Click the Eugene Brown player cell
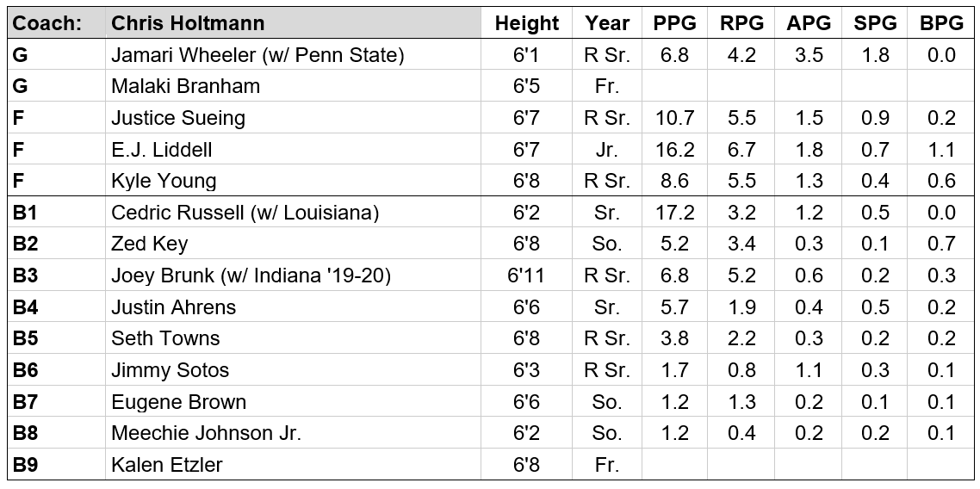 point(293,401)
